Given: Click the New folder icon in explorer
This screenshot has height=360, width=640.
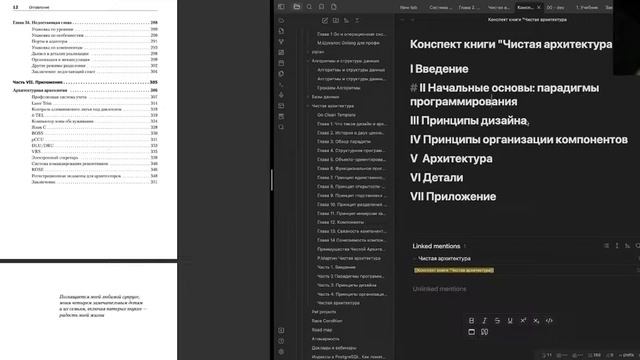Looking at the screenshot, I should coord(336,20).
